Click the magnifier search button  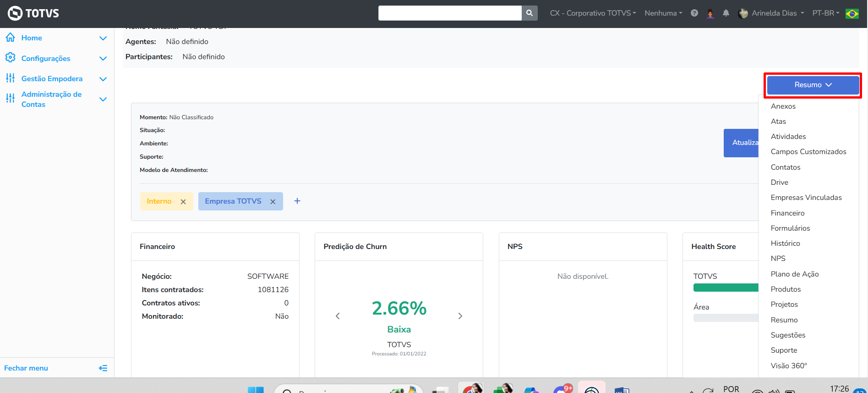[x=530, y=13]
